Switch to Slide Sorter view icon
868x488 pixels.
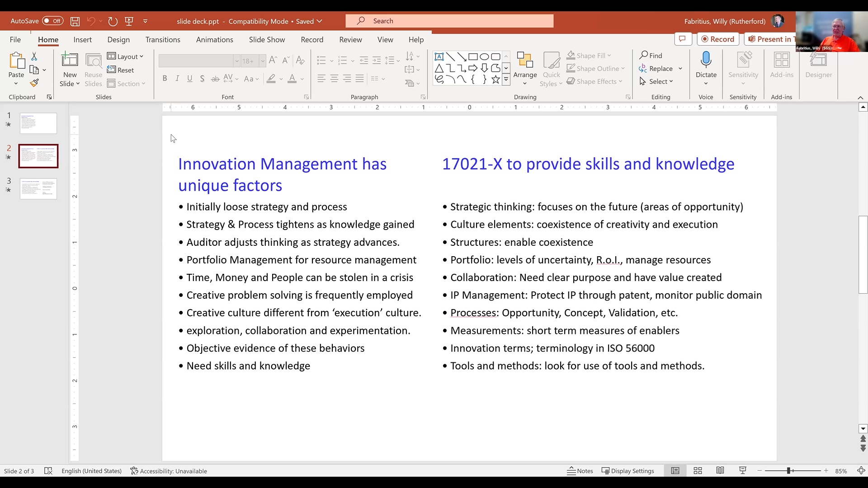click(x=698, y=471)
